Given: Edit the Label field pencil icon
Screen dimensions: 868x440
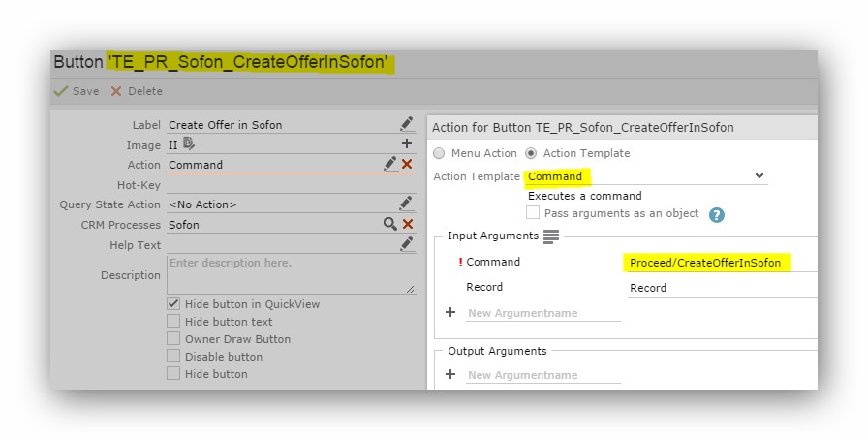Looking at the screenshot, I should [x=406, y=124].
